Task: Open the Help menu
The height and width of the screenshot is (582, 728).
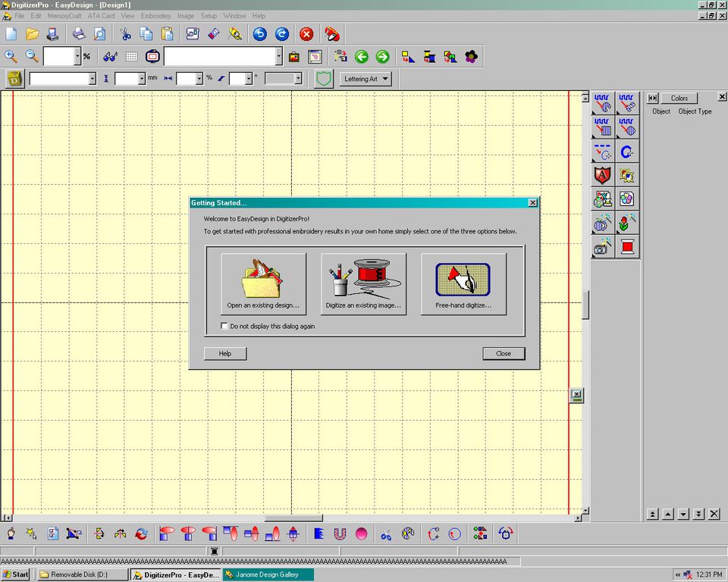Action: pos(259,16)
